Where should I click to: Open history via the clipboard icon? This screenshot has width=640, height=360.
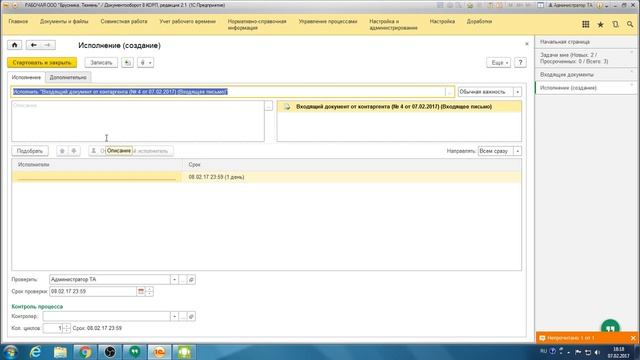click(x=616, y=24)
